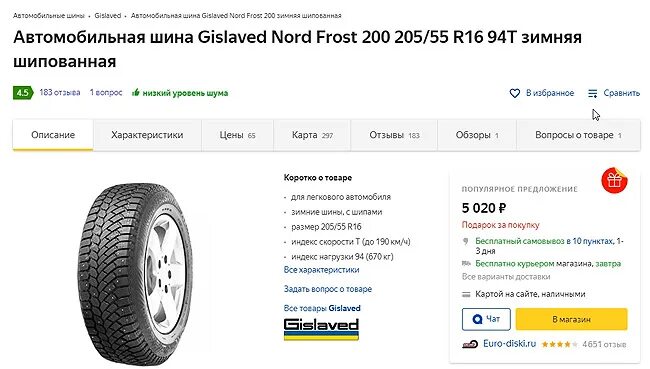Click the compare list icon
The height and width of the screenshot is (369, 650).
point(592,93)
